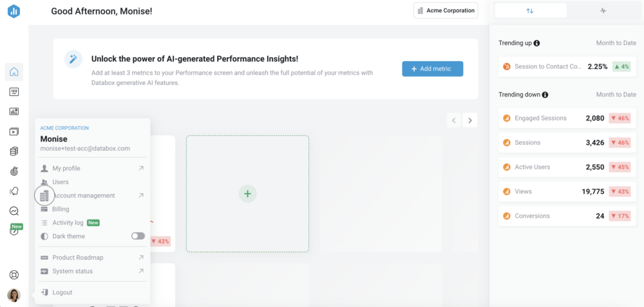This screenshot has height=307, width=644.
Task: Switch to the activity pulse tab
Action: [603, 11]
